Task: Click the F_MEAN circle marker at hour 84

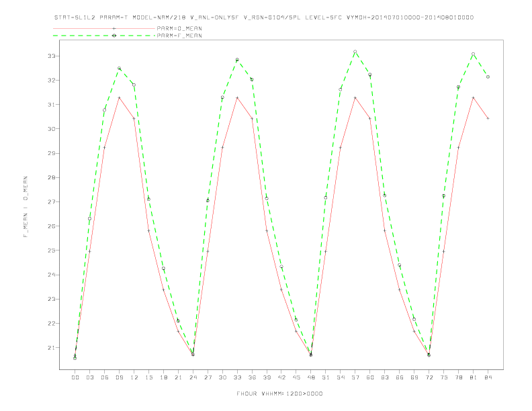Action: pos(488,77)
